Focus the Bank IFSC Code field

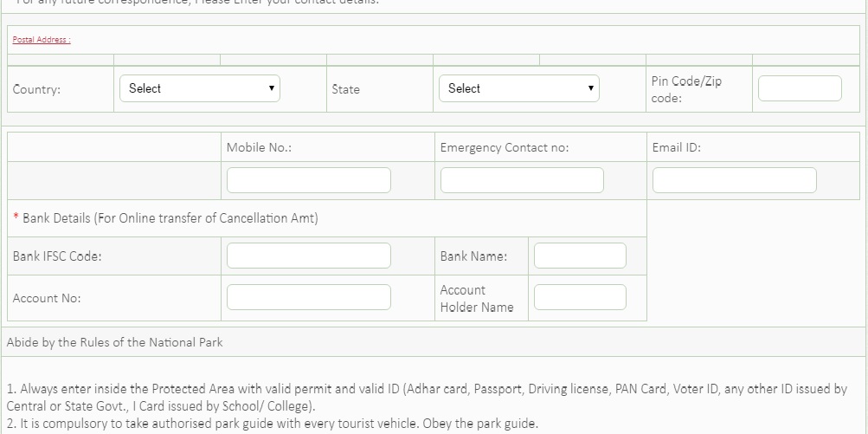(x=308, y=256)
